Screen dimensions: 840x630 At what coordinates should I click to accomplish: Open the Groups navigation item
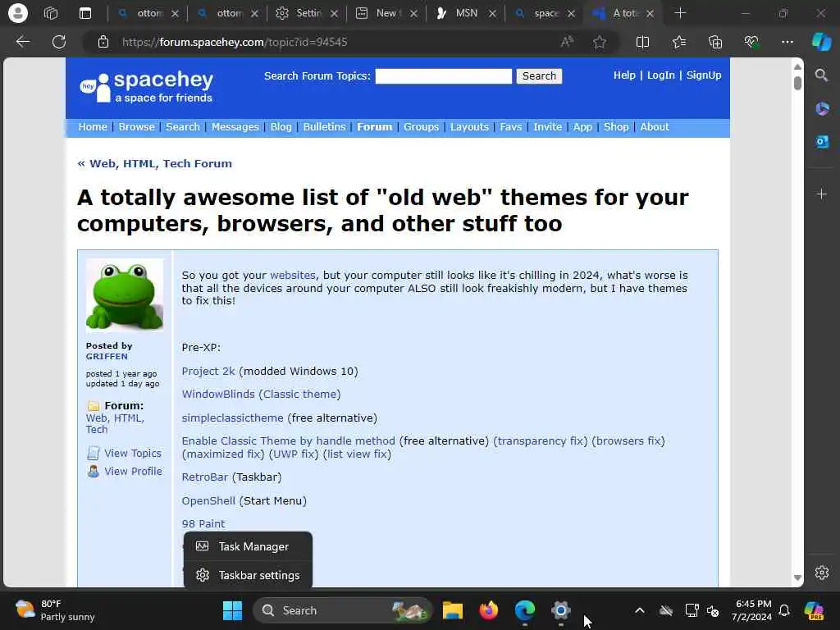click(x=421, y=127)
